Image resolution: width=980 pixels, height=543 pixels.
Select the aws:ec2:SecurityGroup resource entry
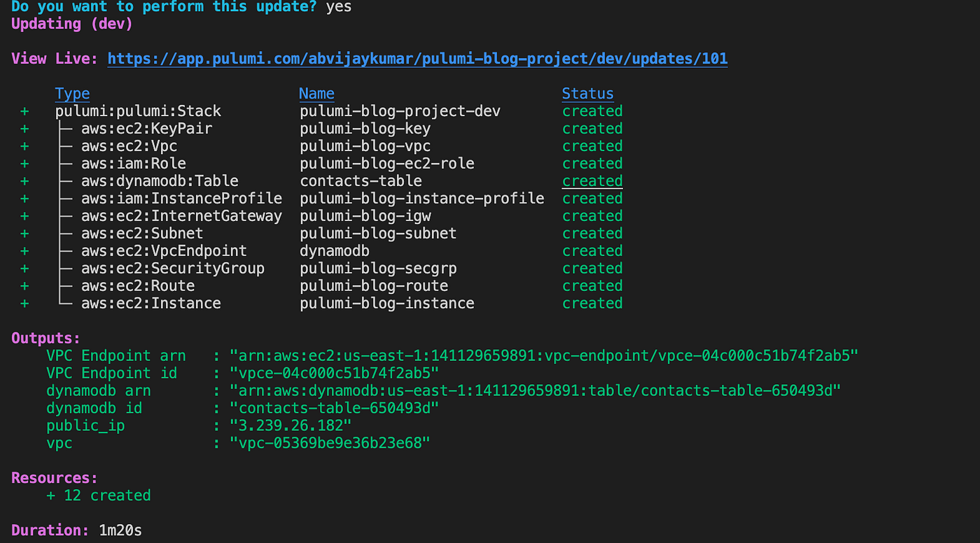pyautogui.click(x=321, y=269)
